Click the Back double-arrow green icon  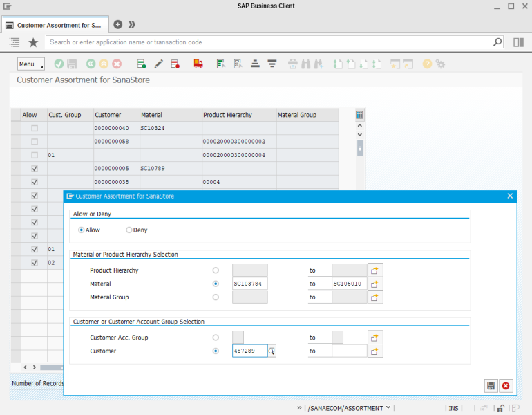(x=91, y=64)
